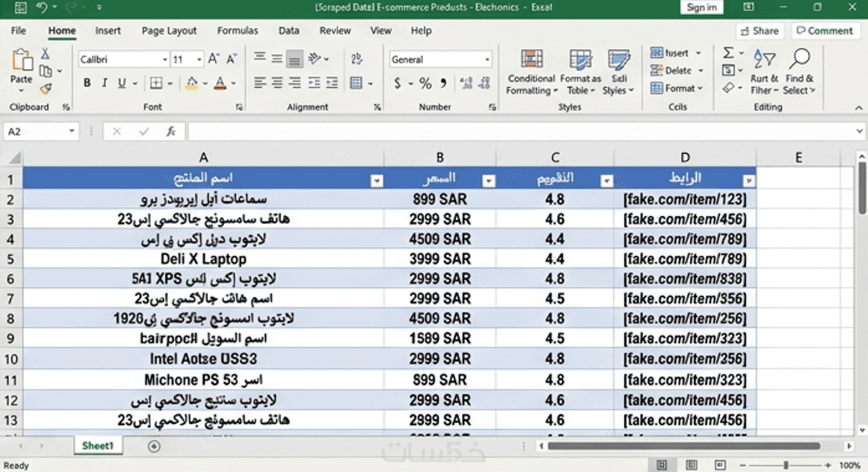
Task: Select the Format Painter brush
Action: tap(45, 88)
